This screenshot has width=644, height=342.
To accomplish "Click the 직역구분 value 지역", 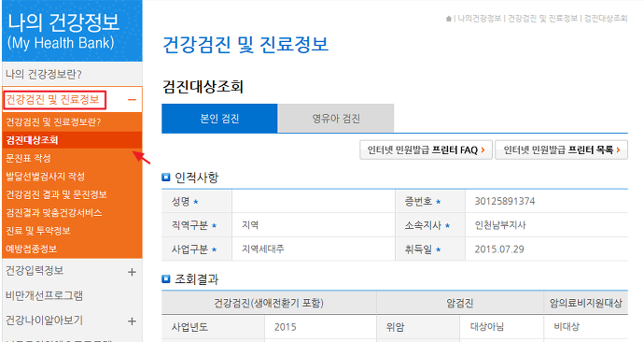I will (250, 225).
